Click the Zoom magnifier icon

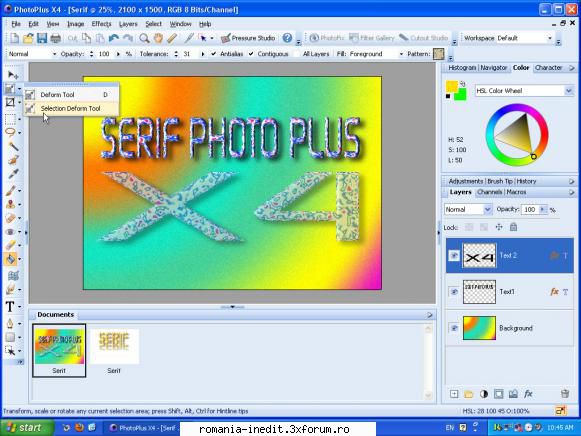point(144,38)
